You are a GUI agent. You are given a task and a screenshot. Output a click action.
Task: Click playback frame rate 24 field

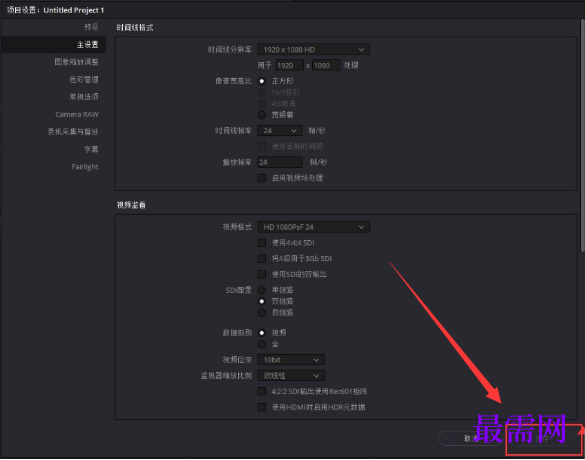tap(280, 162)
